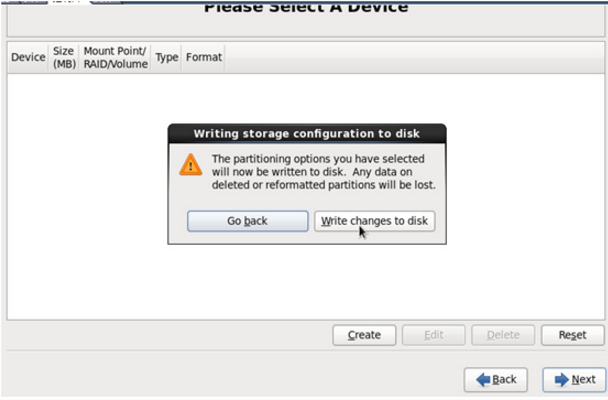Click the partitioning warning message text
Viewport: 608px width, 400px height.
(x=323, y=172)
